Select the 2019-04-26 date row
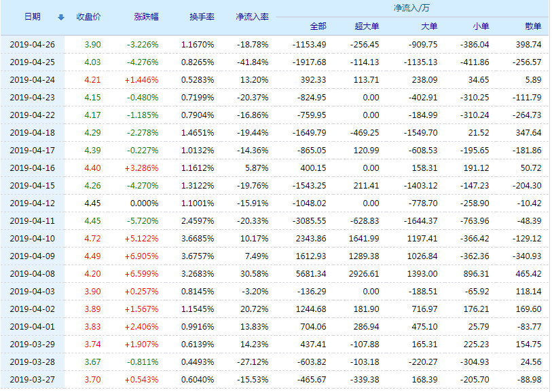 pyautogui.click(x=32, y=45)
